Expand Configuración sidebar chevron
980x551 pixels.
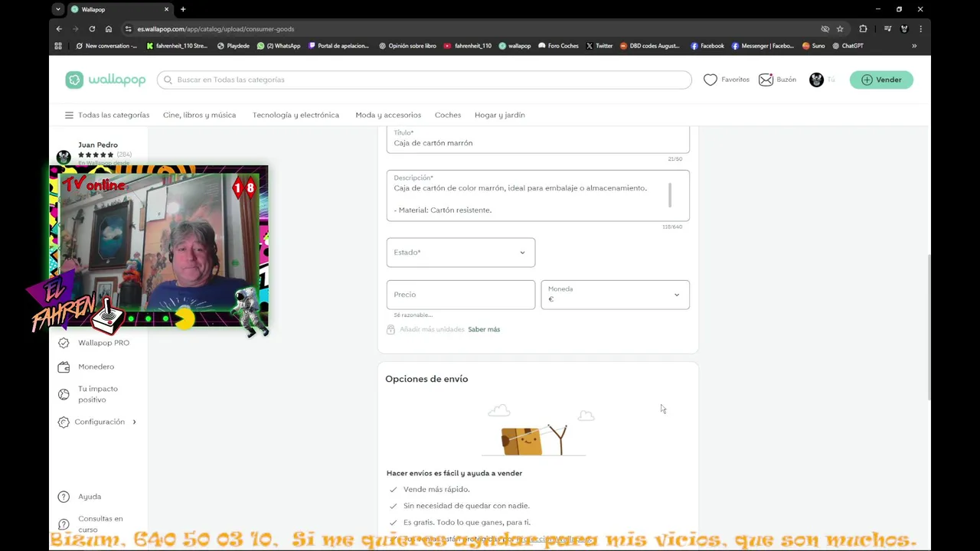(134, 422)
